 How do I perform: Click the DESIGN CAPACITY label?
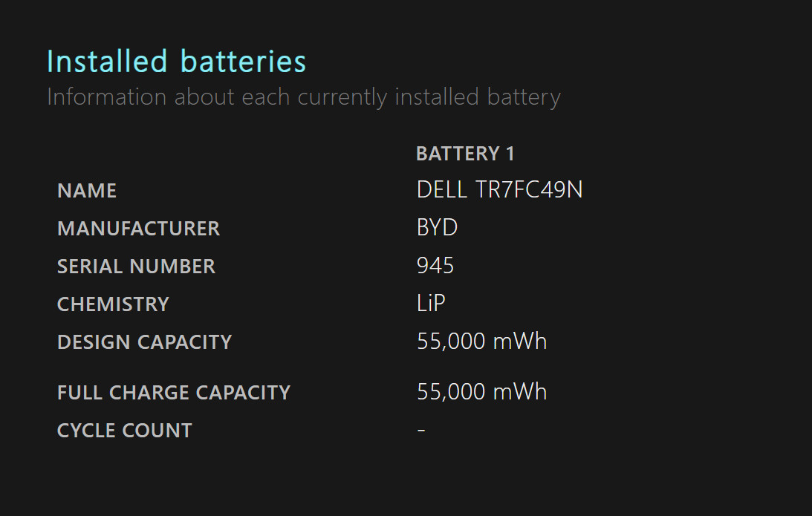coord(144,342)
